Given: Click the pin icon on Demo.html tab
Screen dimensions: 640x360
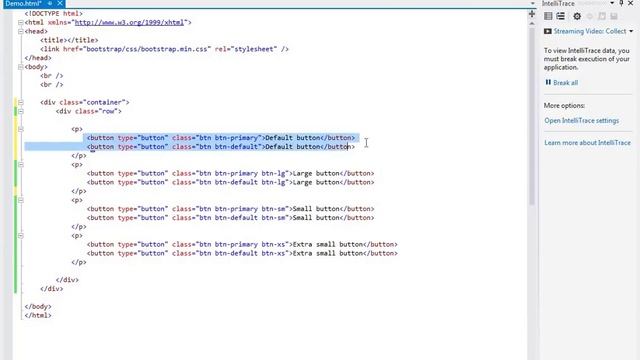Looking at the screenshot, I should pyautogui.click(x=49, y=3).
